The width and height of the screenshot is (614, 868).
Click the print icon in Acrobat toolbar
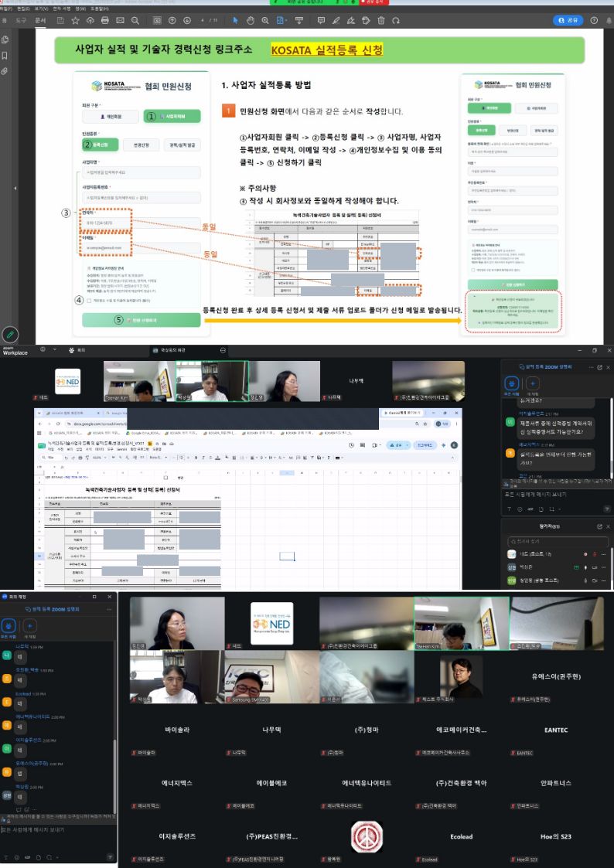(x=105, y=20)
